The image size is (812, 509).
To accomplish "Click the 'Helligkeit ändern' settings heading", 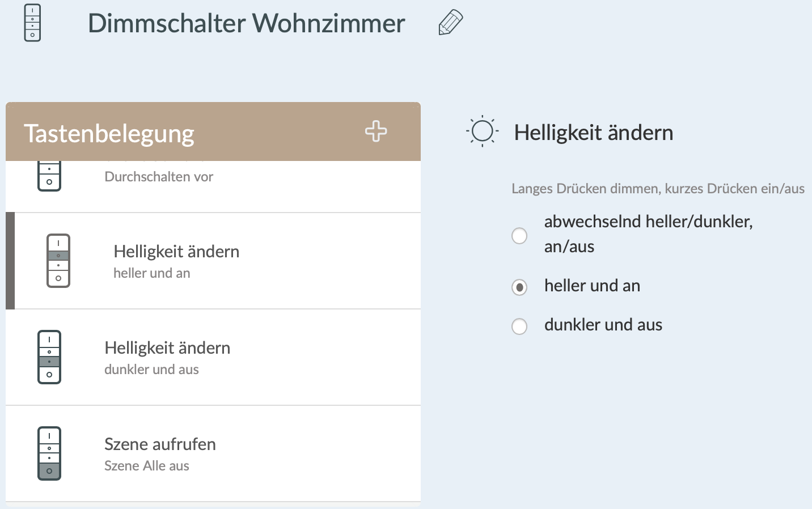I will 593,133.
